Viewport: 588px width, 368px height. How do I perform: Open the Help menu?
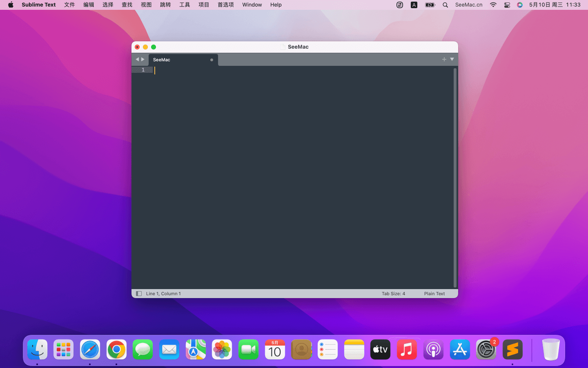(x=276, y=5)
